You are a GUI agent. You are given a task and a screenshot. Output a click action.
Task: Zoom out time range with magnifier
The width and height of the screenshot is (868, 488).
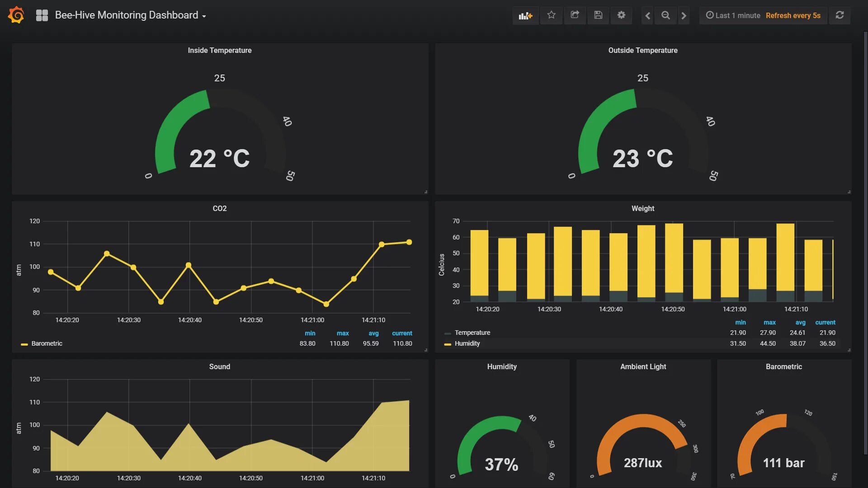point(665,15)
